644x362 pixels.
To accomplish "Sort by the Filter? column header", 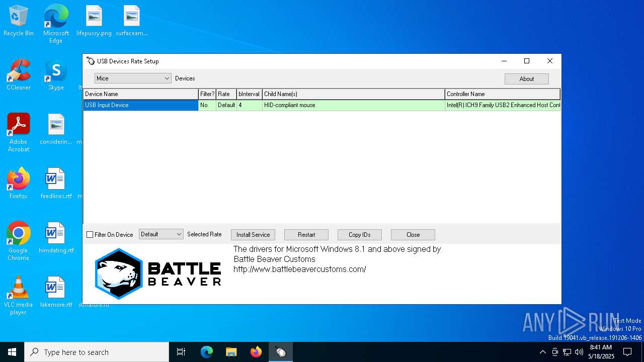I will pos(207,94).
